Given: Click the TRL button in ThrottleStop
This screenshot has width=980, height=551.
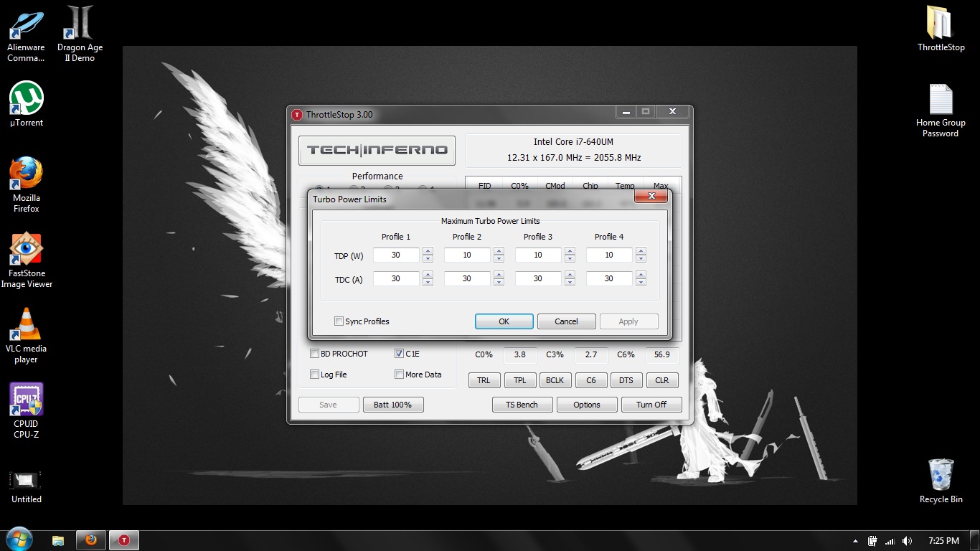Looking at the screenshot, I should tap(484, 381).
